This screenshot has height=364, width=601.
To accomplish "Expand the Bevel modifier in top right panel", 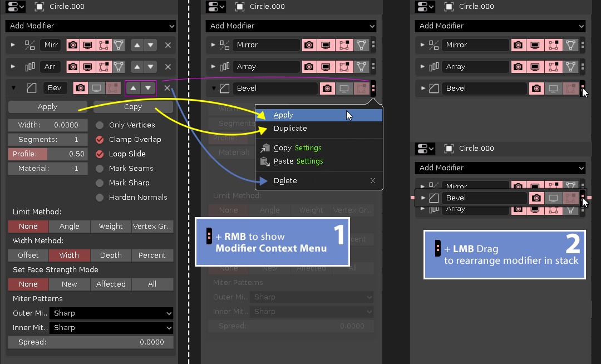I will coord(423,88).
